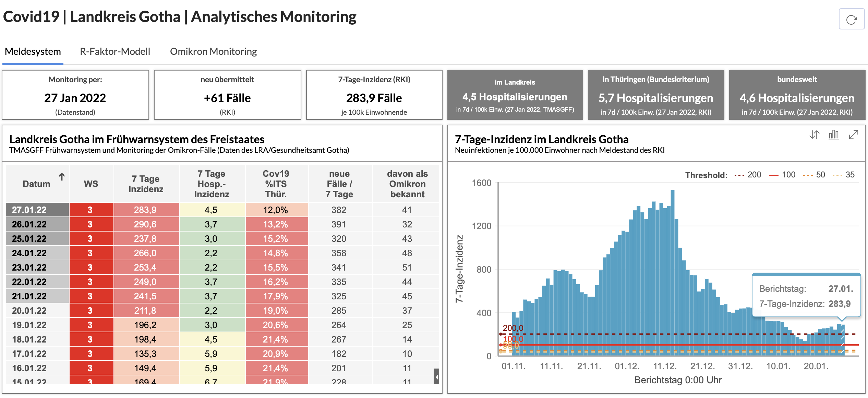
Task: Toggle the 35 threshold legend entry
Action: coord(844,175)
